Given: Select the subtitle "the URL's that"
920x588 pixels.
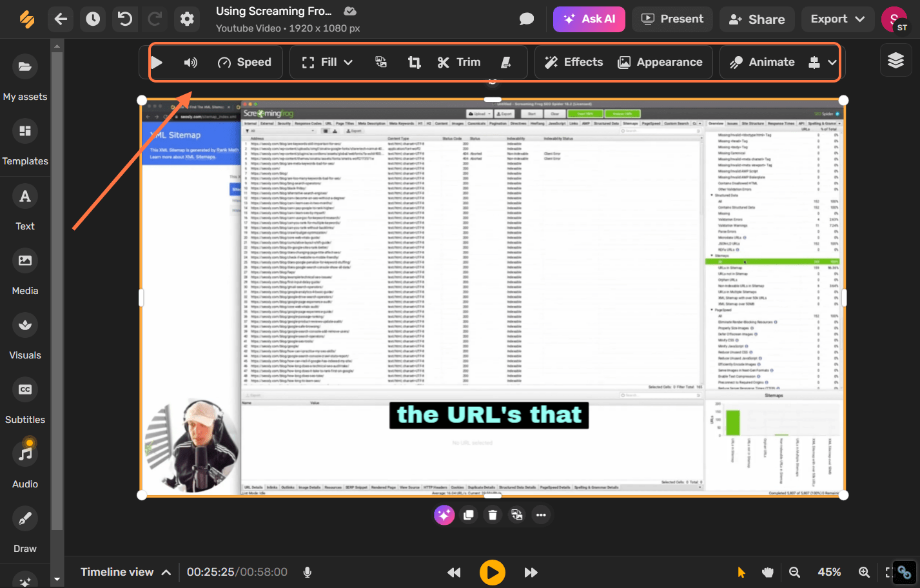Looking at the screenshot, I should coord(489,415).
